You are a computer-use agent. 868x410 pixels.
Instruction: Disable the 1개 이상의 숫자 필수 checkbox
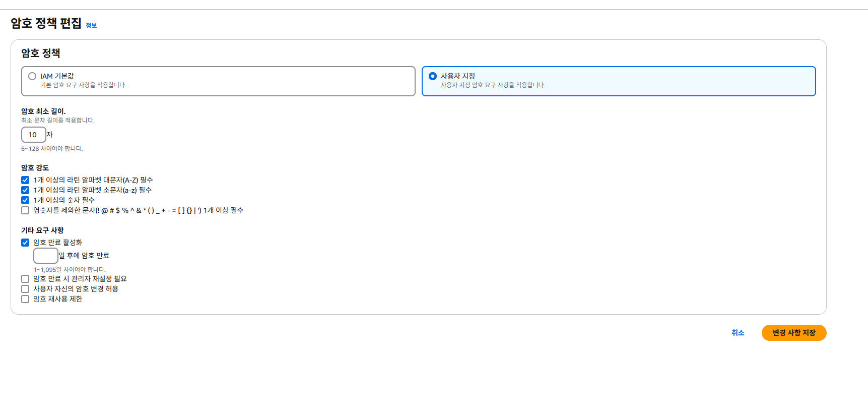point(25,200)
